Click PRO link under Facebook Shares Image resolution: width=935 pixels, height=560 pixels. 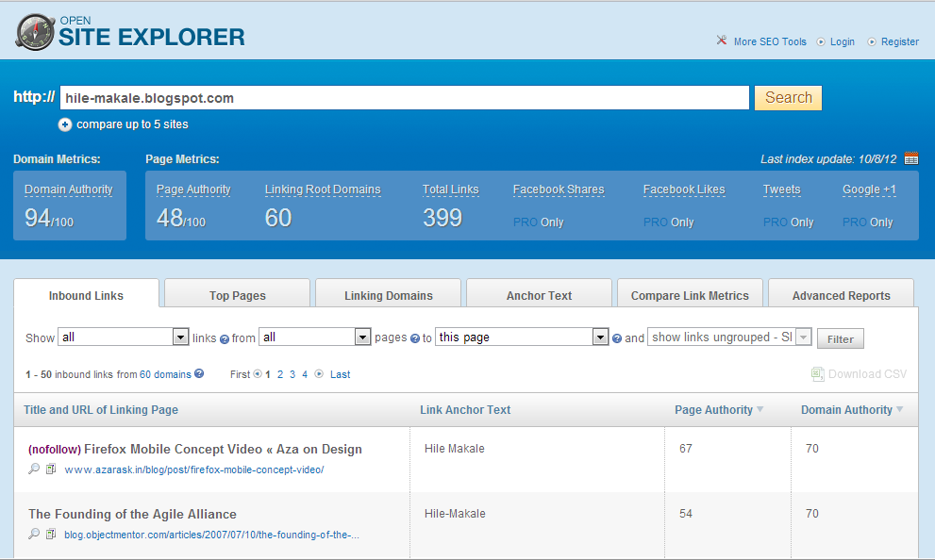point(526,222)
